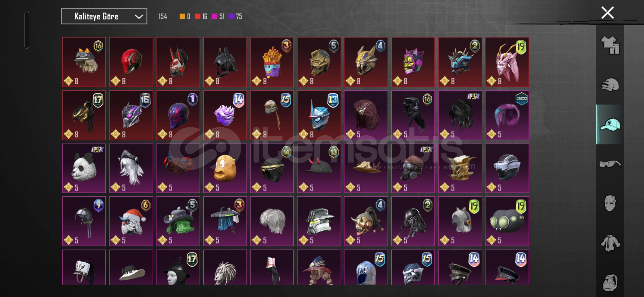Screen dimensions: 644x297
Task: Open the glasses category icon
Action: click(x=610, y=164)
